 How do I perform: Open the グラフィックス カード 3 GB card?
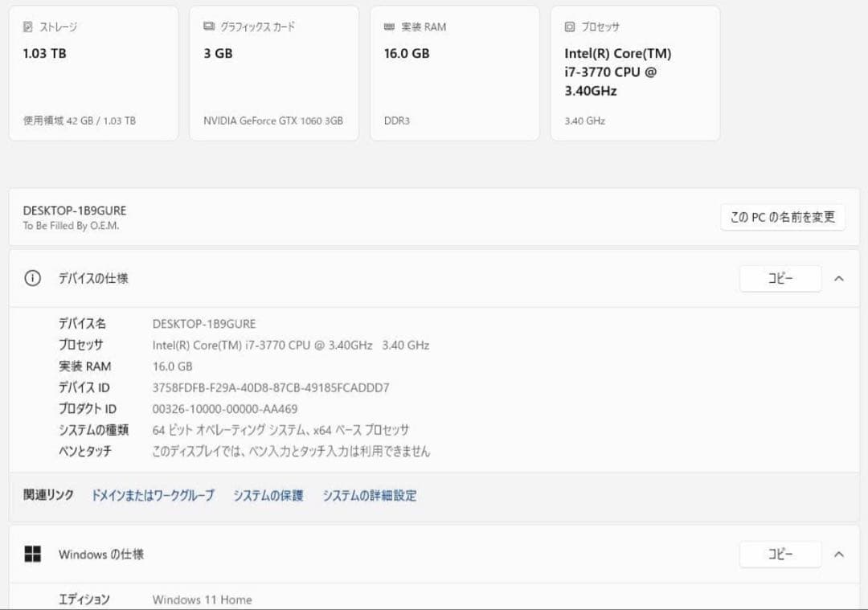(x=274, y=73)
